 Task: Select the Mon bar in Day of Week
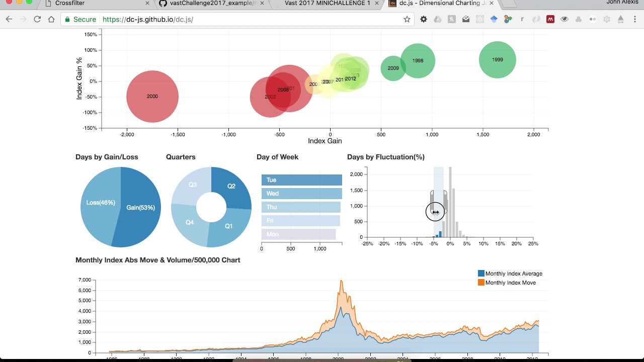[298, 234]
